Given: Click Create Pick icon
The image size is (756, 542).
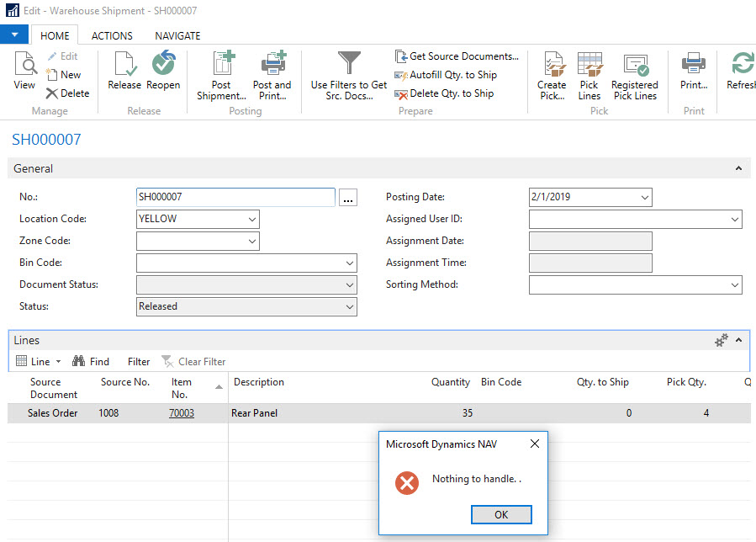Looking at the screenshot, I should [x=553, y=64].
